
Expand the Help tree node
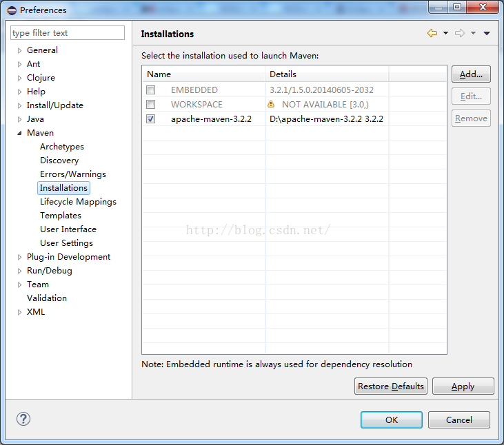(19, 92)
